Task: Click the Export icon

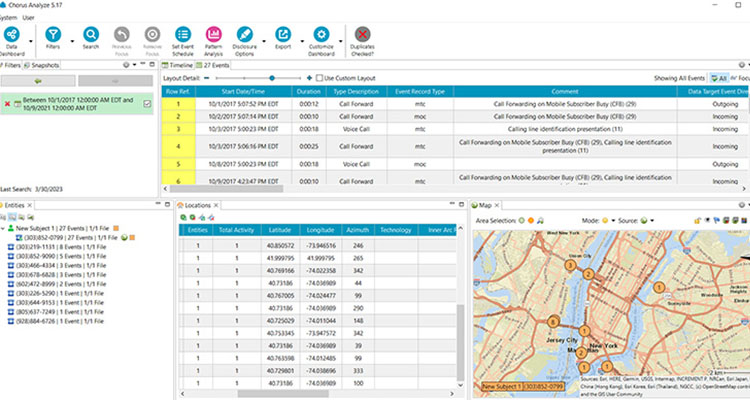Action: coord(283,34)
